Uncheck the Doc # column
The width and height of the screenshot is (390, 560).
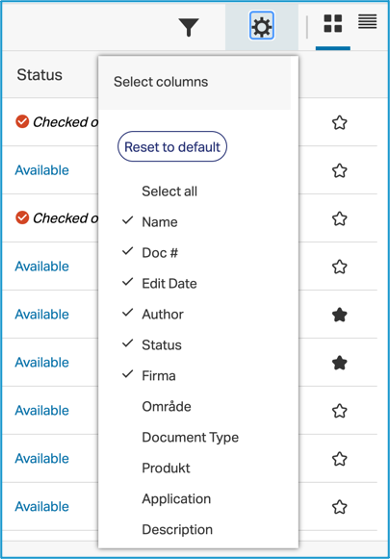click(150, 252)
